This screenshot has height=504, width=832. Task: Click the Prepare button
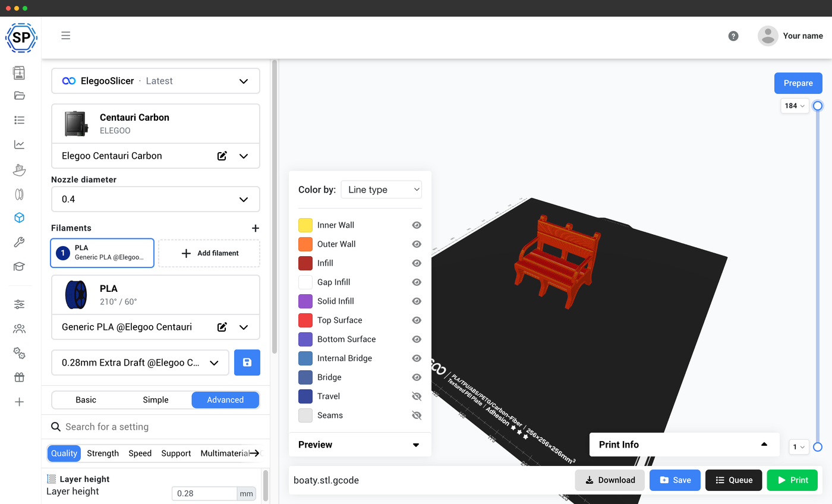[798, 83]
